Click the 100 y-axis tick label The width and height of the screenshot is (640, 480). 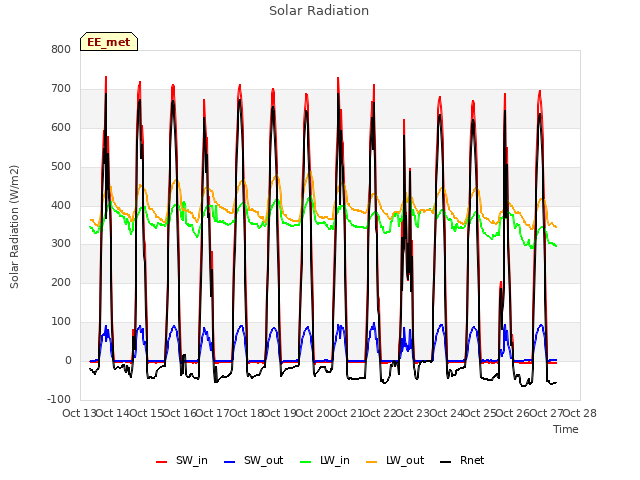(61, 322)
